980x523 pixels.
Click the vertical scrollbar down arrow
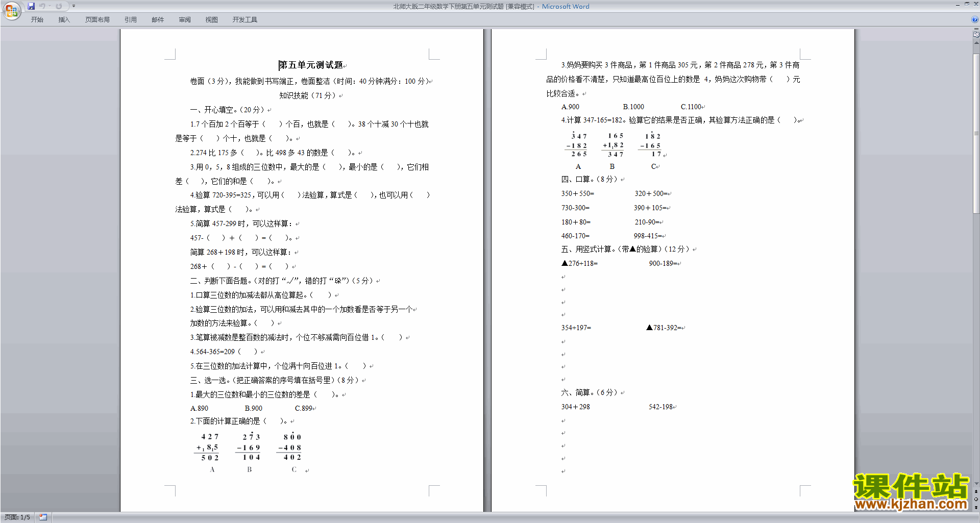coord(976,484)
